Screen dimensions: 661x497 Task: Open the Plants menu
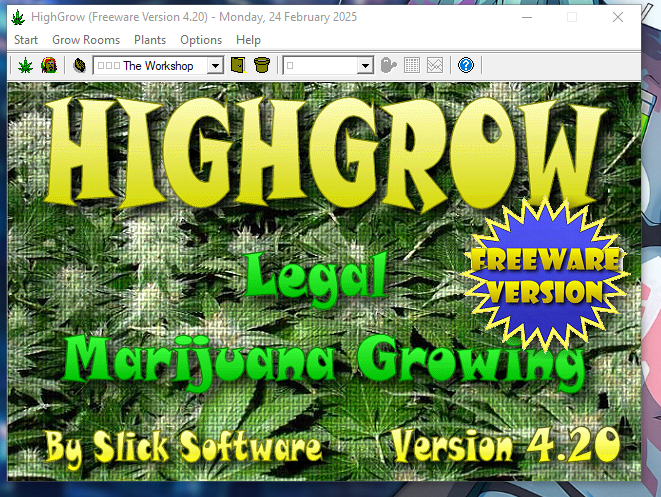(150, 40)
